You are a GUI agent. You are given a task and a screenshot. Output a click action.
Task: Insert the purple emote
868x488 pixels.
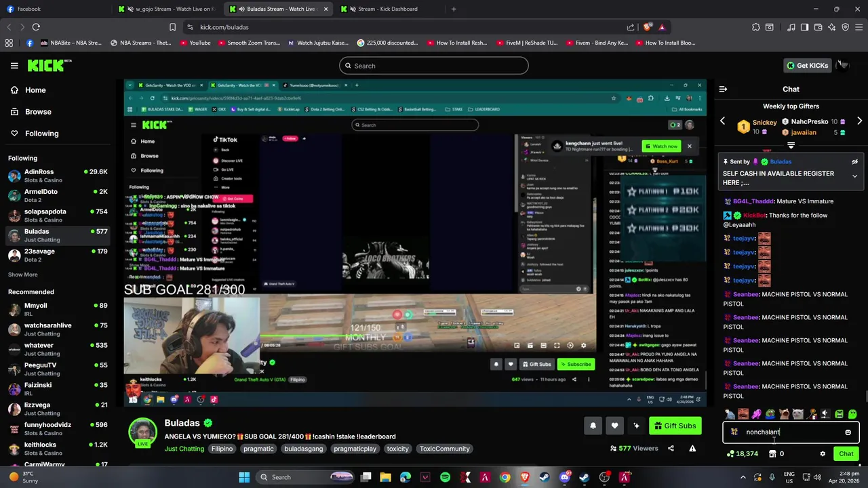757,414
